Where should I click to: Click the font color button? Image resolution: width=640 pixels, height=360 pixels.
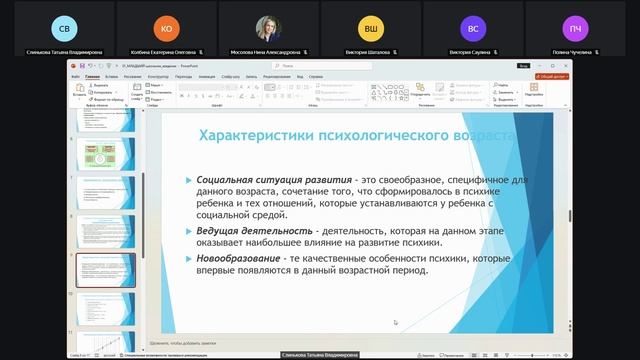point(252,96)
